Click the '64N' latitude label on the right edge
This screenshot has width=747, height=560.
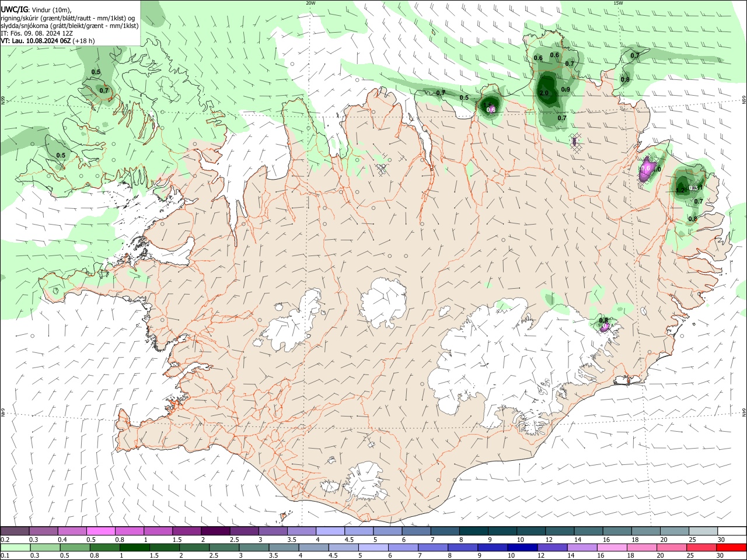[744, 412]
